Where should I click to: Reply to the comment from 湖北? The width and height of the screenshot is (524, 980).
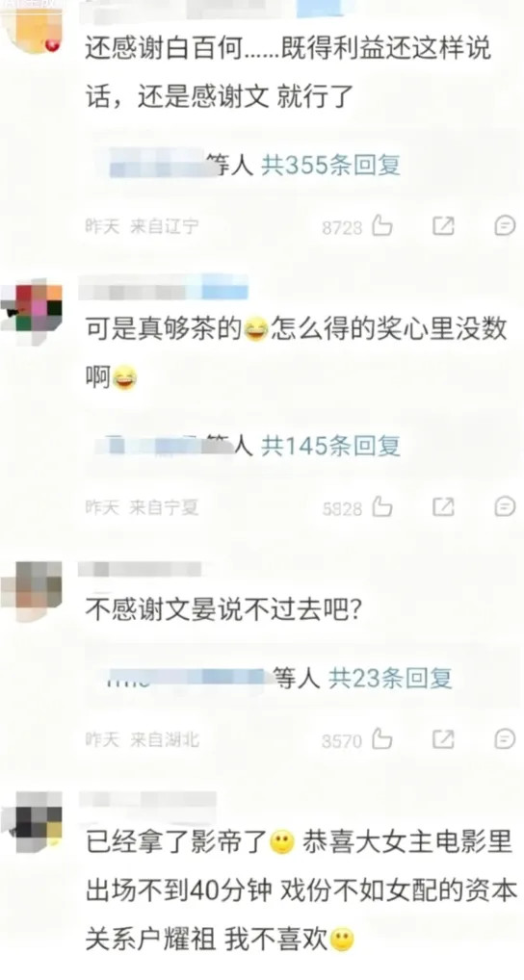click(x=505, y=739)
